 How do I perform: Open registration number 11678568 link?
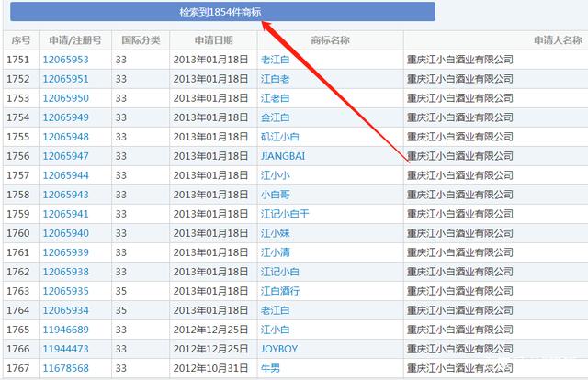pyautogui.click(x=65, y=368)
